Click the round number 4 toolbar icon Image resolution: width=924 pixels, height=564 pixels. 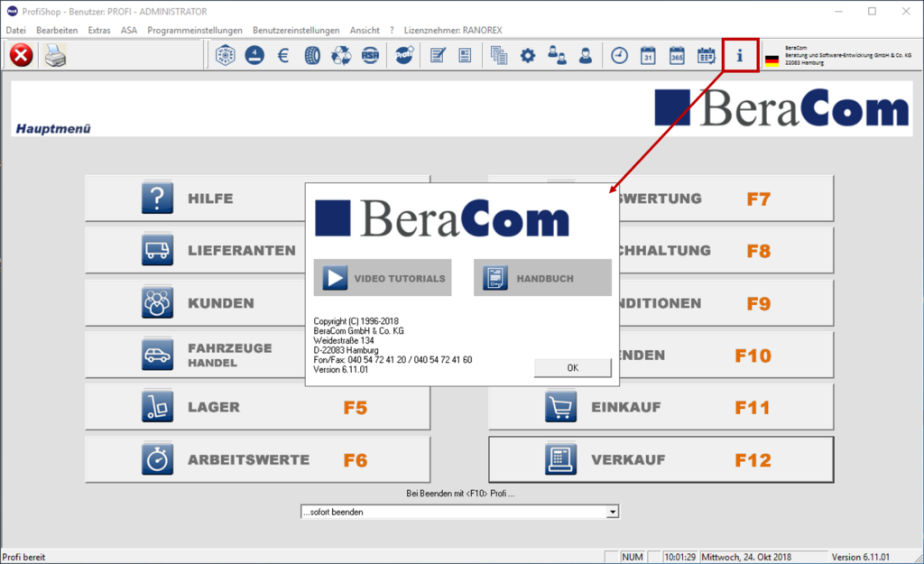[x=254, y=55]
